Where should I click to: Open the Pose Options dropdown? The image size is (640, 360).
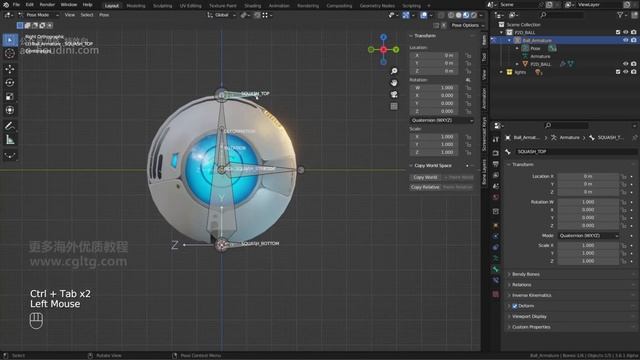(467, 25)
